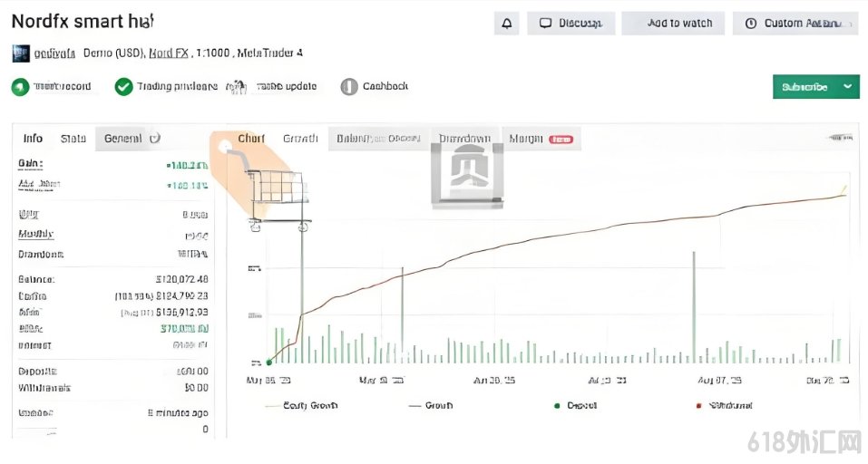Toggle the Equity Growth legend item
The image size is (868, 464).
click(302, 405)
